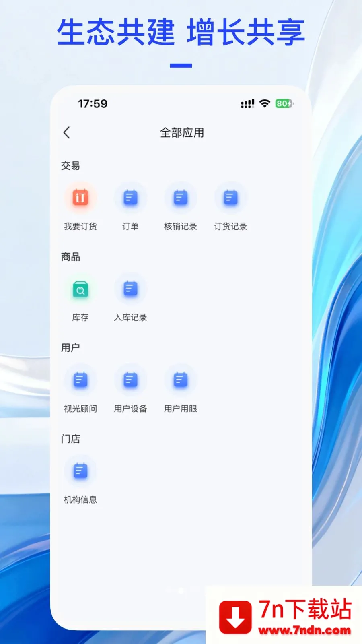The width and height of the screenshot is (362, 644).
Task: Open the 订单 app icon
Action: (130, 198)
